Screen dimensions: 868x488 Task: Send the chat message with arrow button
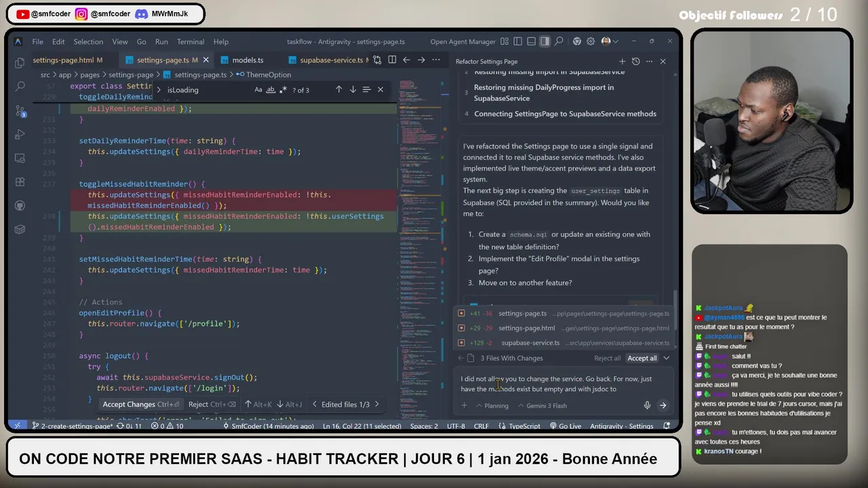(663, 405)
